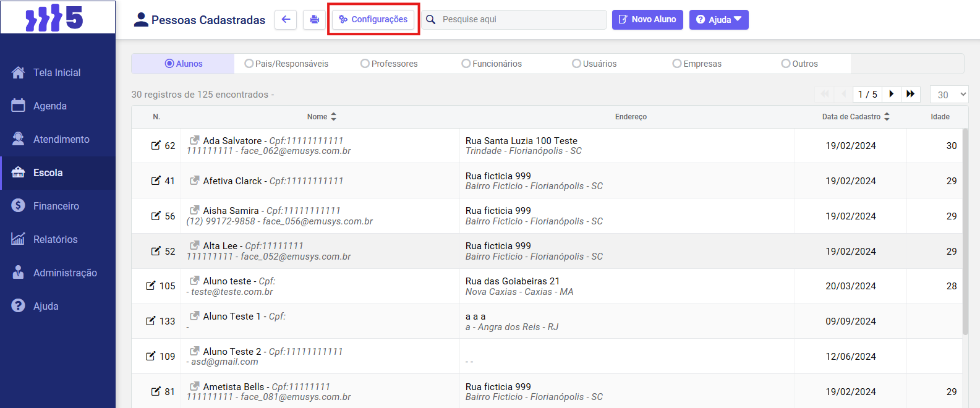The width and height of the screenshot is (980, 408).
Task: Open Financeiro from sidebar
Action: pyautogui.click(x=56, y=206)
